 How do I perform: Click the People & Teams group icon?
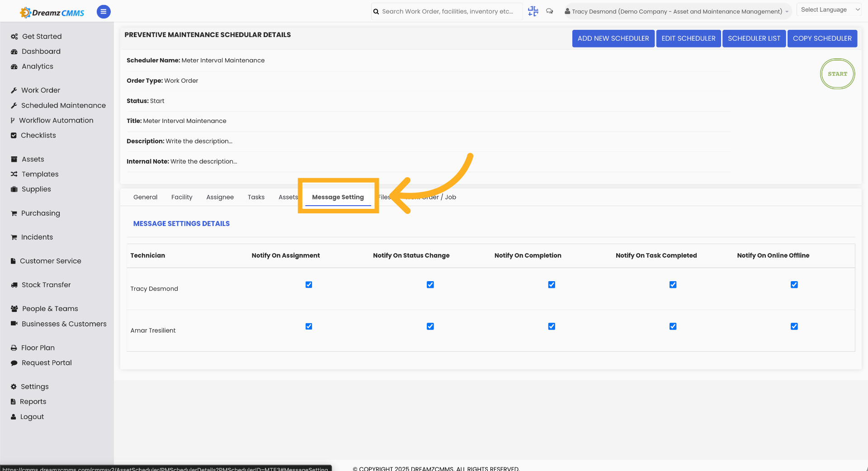point(14,309)
